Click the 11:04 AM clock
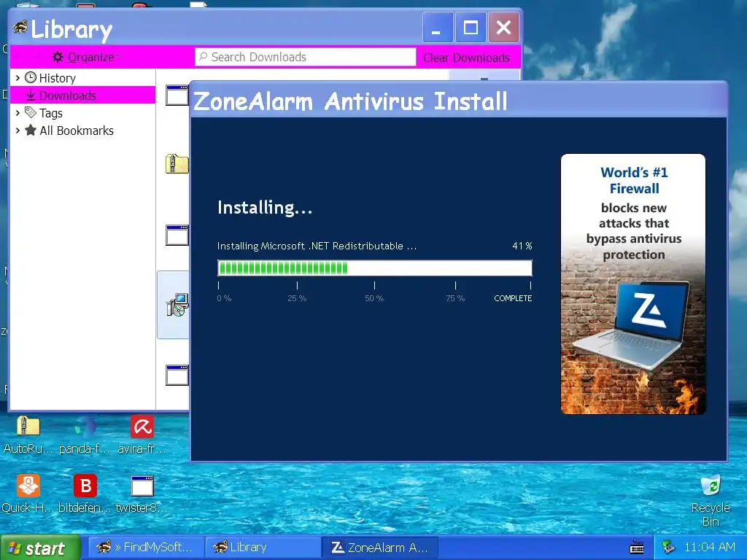This screenshot has height=560, width=747. (x=710, y=547)
